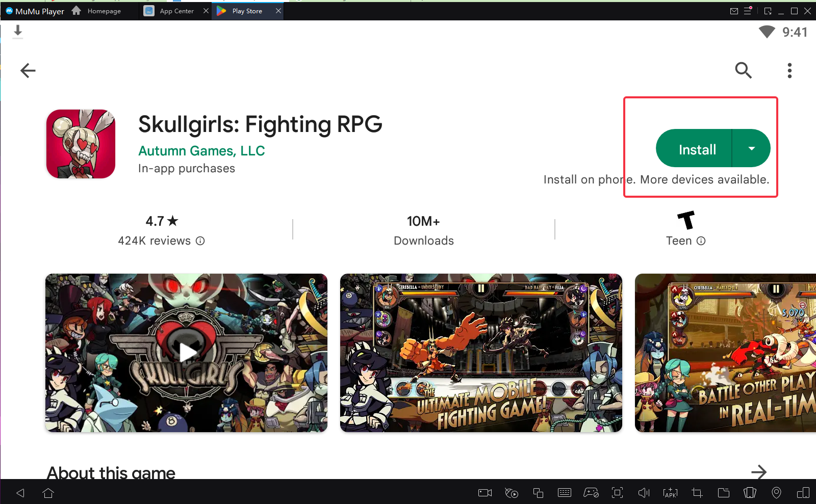
Task: Open the three-dot overflow menu
Action: [x=789, y=70]
